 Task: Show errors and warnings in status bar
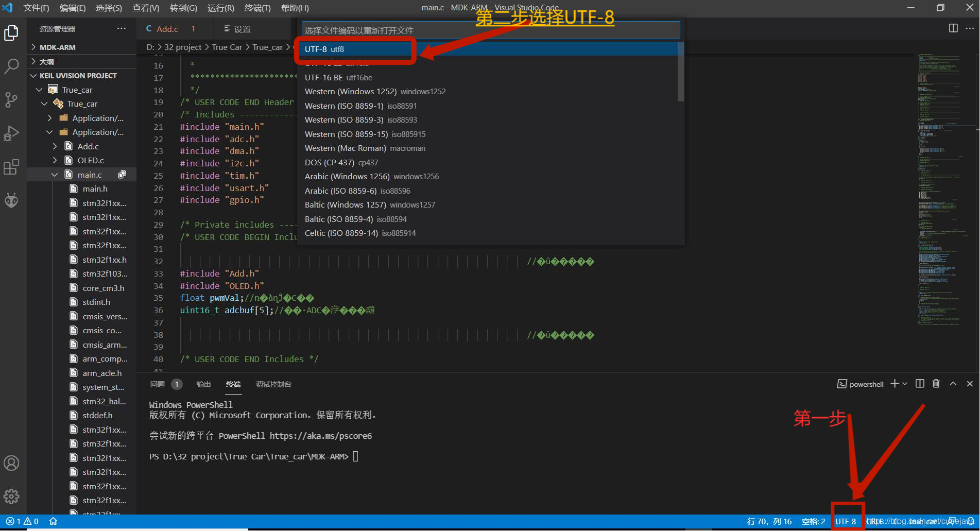[x=22, y=521]
